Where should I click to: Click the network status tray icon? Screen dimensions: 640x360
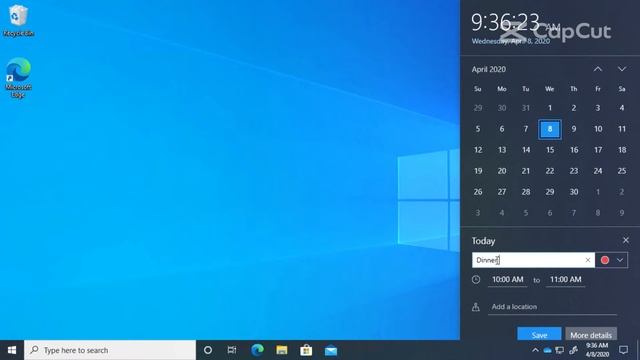click(x=560, y=350)
